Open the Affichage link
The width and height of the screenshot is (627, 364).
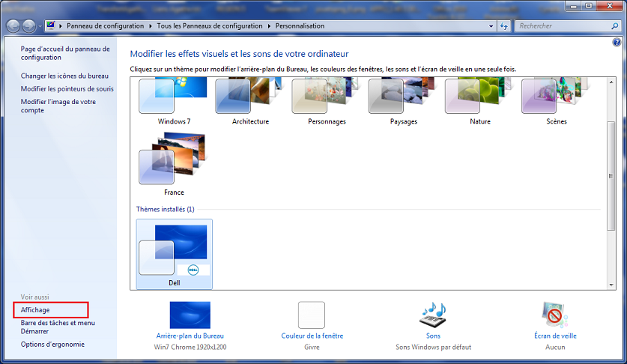35,310
